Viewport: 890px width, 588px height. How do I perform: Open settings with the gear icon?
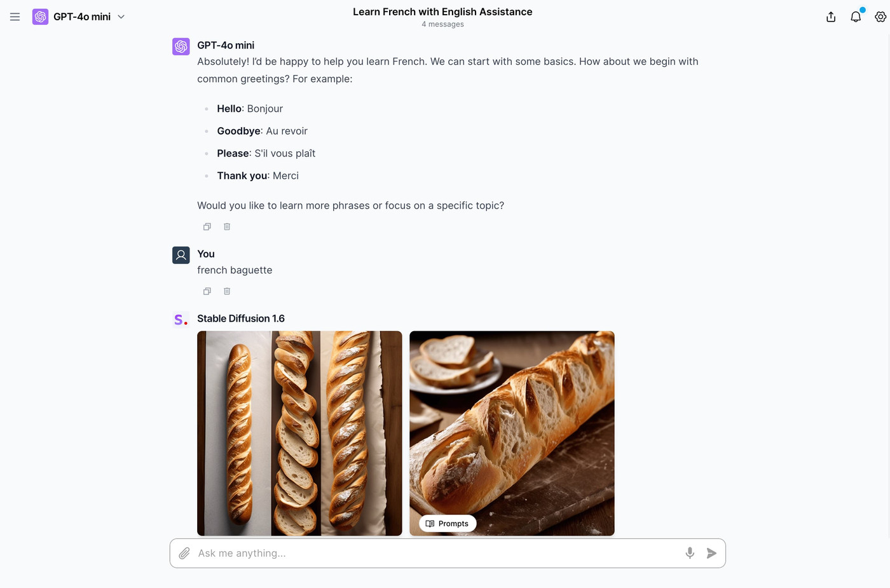tap(881, 17)
